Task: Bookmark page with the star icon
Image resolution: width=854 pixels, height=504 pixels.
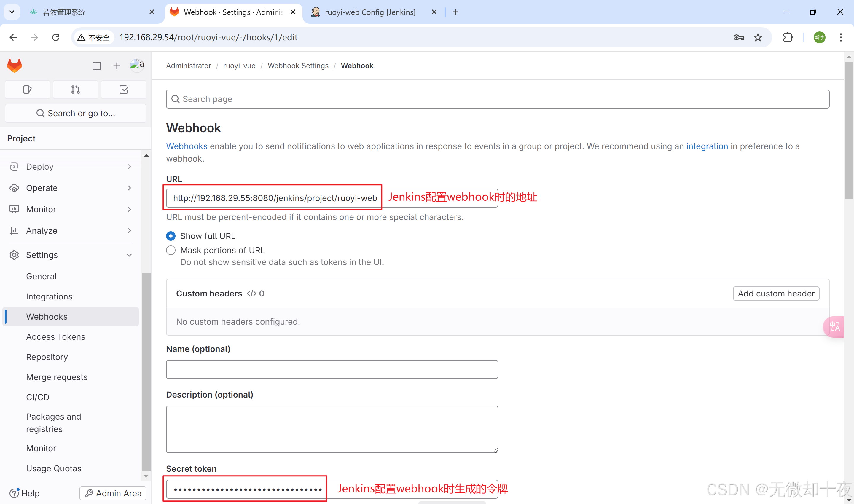Action: 758,37
